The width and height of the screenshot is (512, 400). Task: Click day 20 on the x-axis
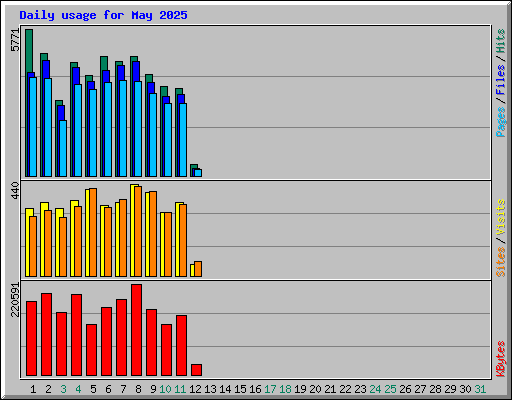click(x=315, y=389)
